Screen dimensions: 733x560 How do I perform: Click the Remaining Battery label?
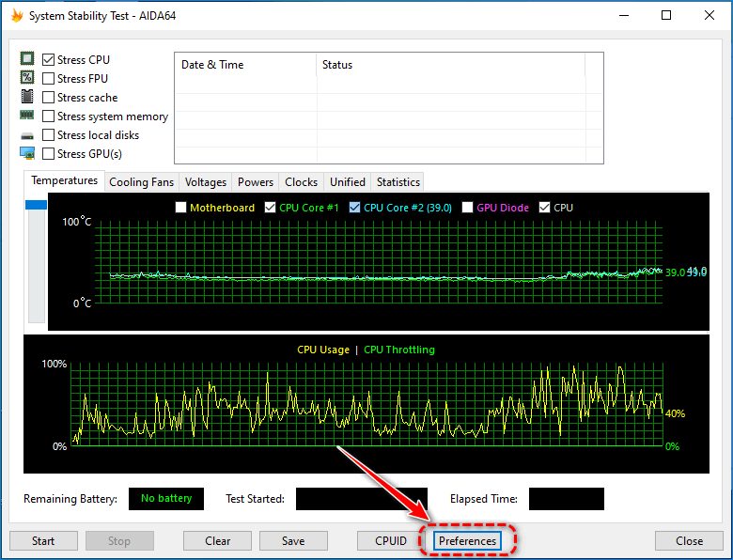click(70, 499)
